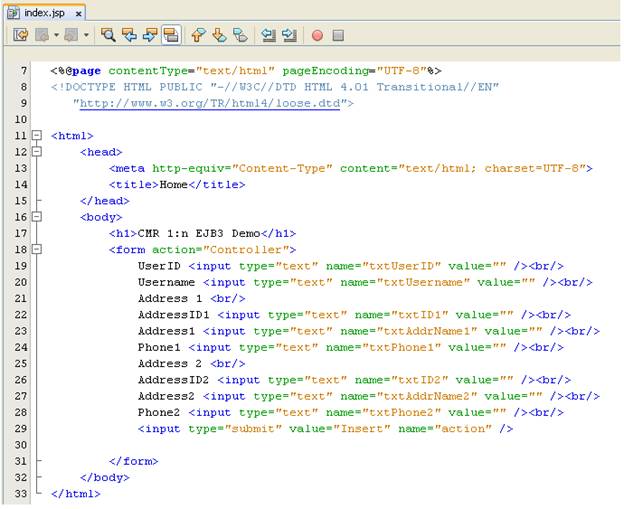Toggle the Highlight Search button
This screenshot has height=509, width=624.
click(172, 35)
